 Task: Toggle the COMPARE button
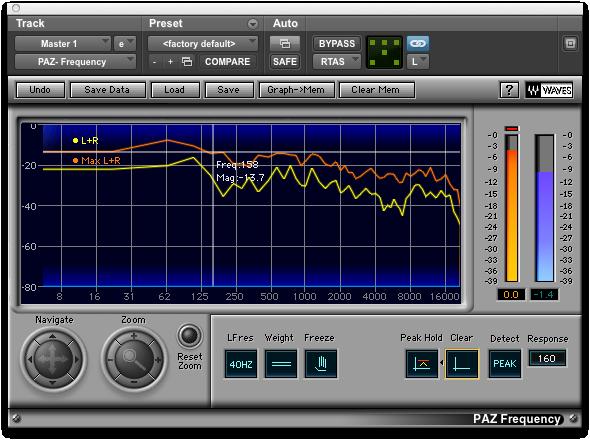point(227,61)
